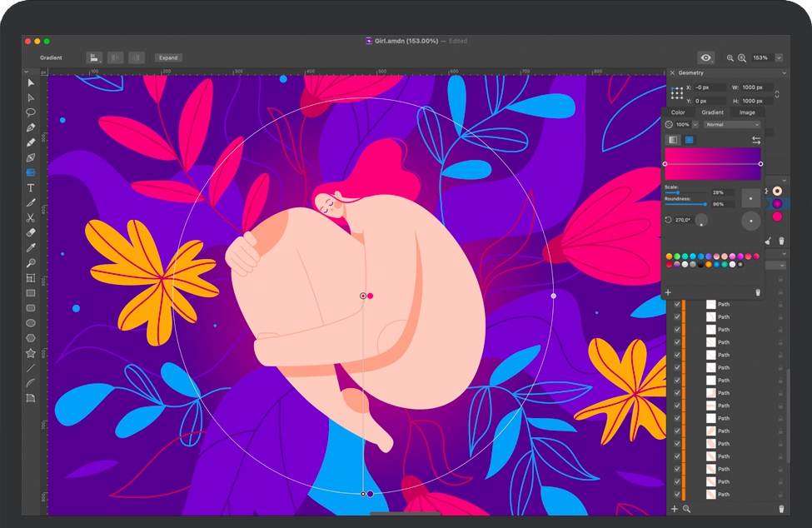812x528 pixels.
Task: Open the Normal blend mode dropdown
Action: 732,124
